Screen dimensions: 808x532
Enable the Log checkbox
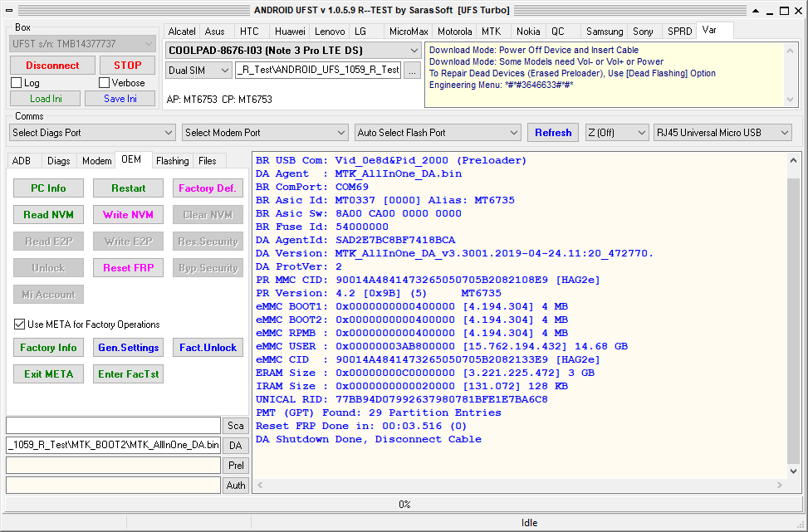click(x=17, y=83)
